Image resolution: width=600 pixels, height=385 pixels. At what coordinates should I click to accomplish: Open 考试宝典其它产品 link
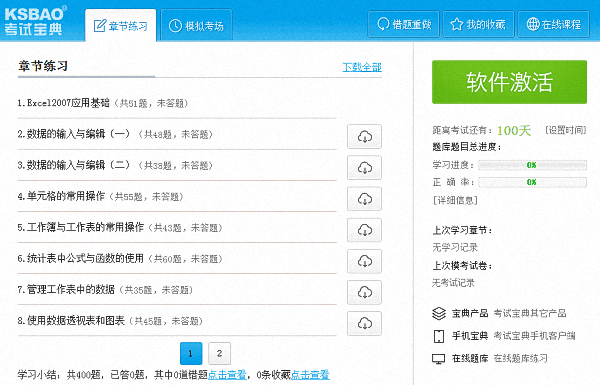[530, 313]
